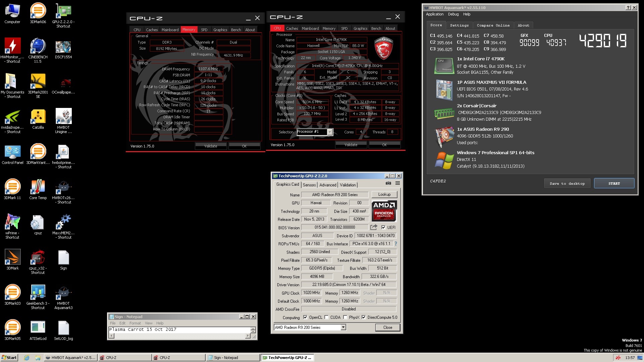Click the Windows Start button
The height and width of the screenshot is (362, 644).
(9, 358)
